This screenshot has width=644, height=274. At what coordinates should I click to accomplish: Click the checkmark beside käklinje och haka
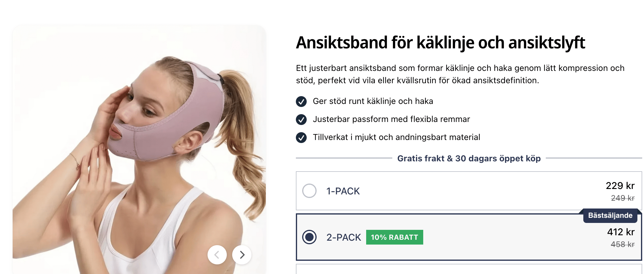[301, 102]
